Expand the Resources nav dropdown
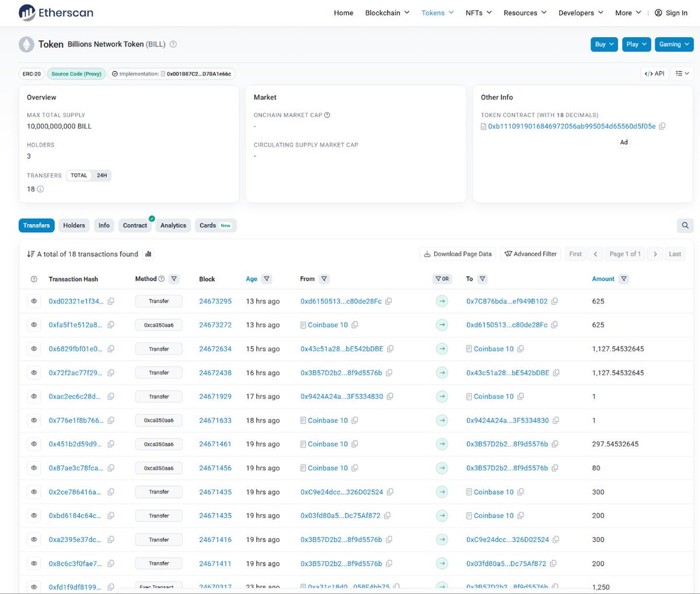Viewport: 700px width, 594px height. point(525,13)
